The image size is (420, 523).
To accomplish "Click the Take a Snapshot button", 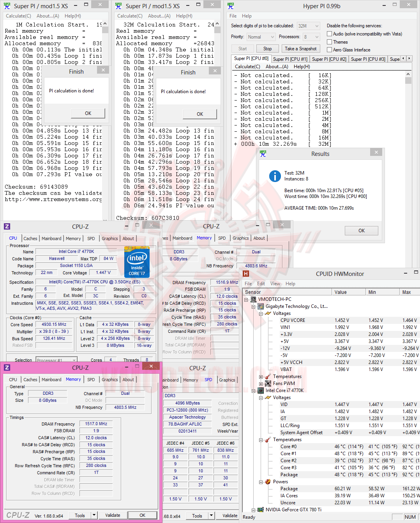I will [300, 49].
